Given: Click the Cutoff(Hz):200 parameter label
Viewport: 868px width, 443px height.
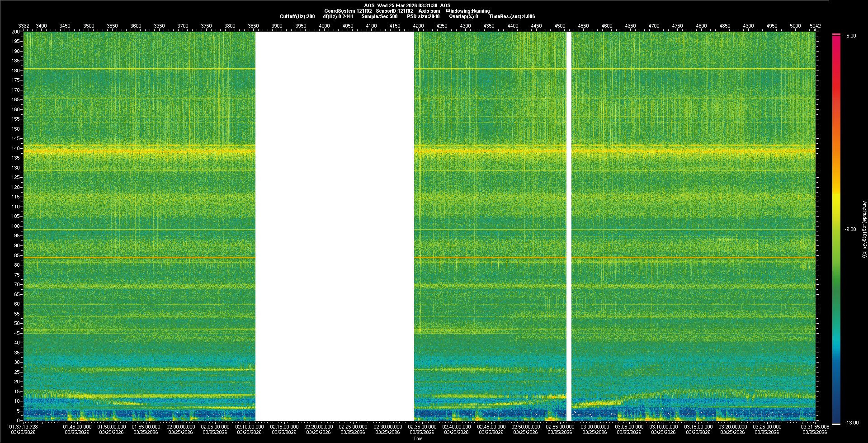Looking at the screenshot, I should tap(297, 16).
